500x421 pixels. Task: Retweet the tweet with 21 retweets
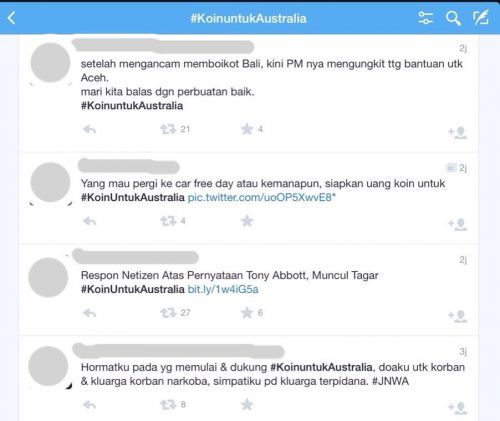pos(168,129)
